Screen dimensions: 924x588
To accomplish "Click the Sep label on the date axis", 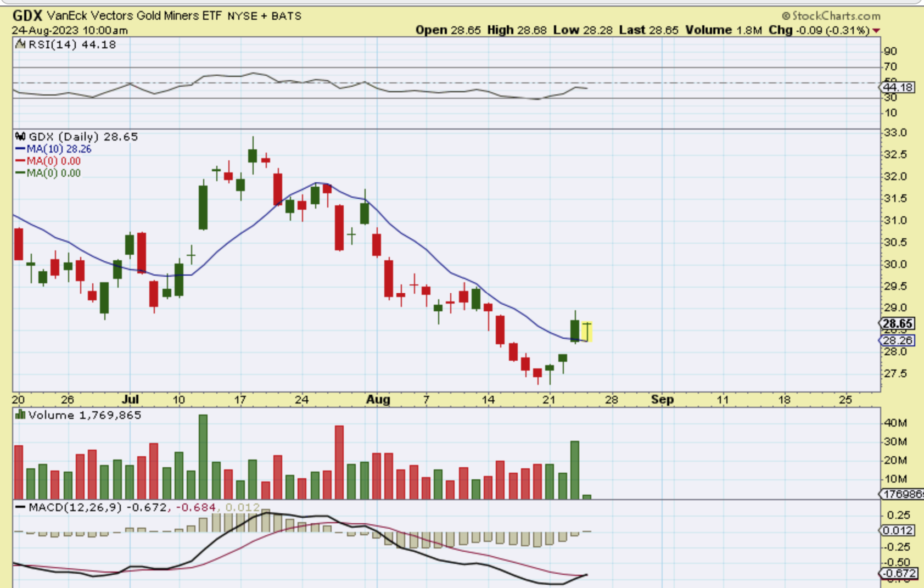I will pos(662,399).
